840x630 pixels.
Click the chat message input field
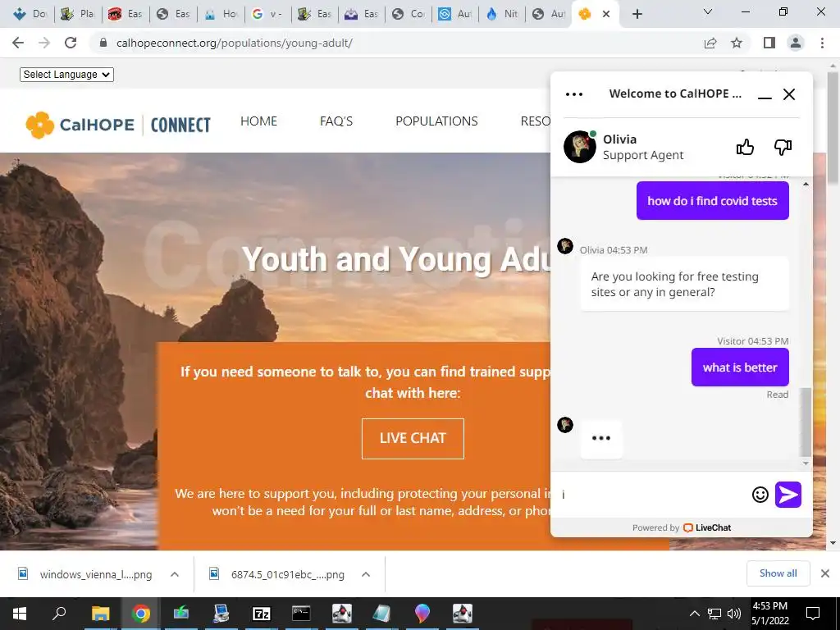(652, 495)
